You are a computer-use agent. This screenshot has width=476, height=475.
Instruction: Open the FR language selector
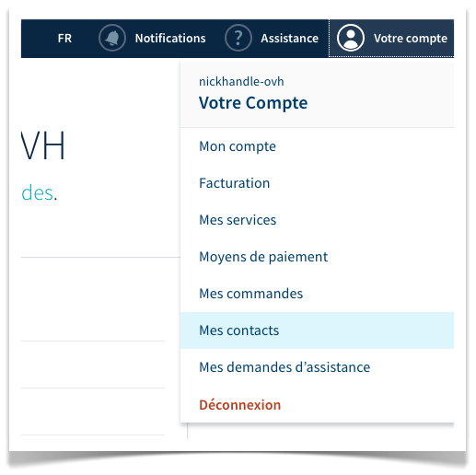[x=64, y=39]
